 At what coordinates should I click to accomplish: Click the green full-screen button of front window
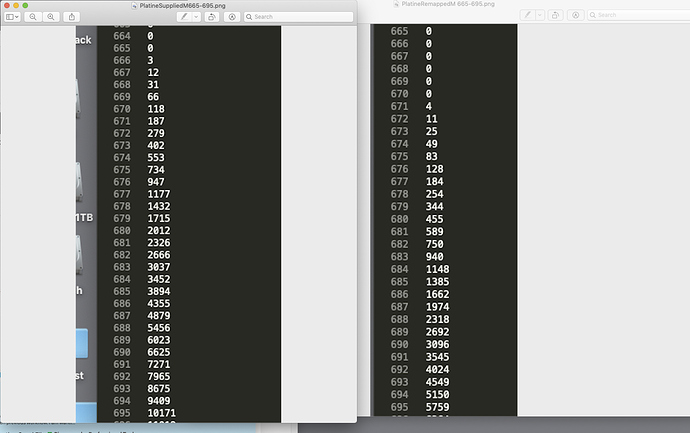(x=24, y=5)
